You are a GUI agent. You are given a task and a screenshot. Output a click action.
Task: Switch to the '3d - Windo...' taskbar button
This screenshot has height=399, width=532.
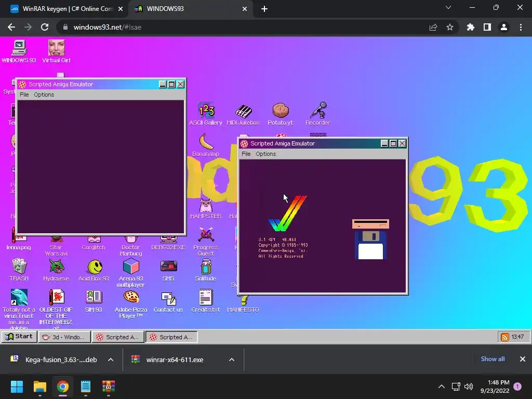click(64, 337)
